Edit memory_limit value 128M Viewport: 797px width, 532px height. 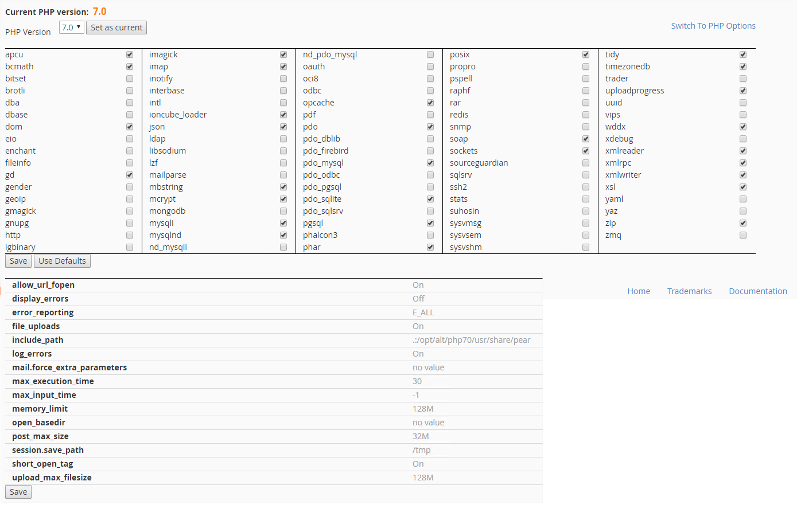click(x=423, y=409)
